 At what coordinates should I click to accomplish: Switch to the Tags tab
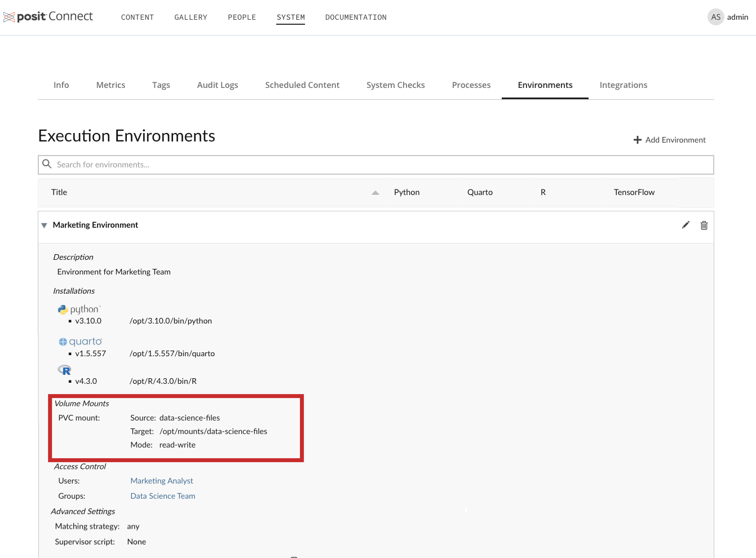coord(161,85)
